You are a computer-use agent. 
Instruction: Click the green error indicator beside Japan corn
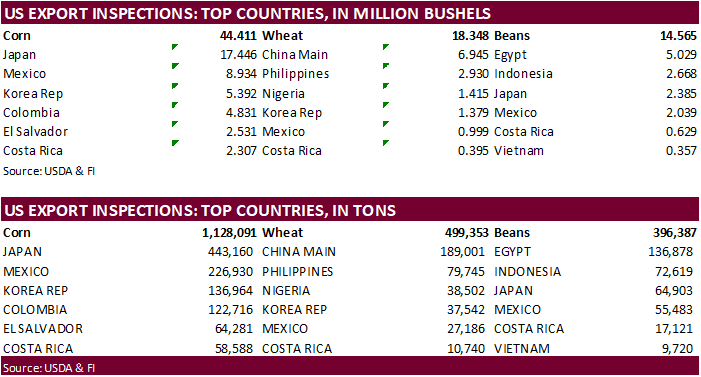175,47
